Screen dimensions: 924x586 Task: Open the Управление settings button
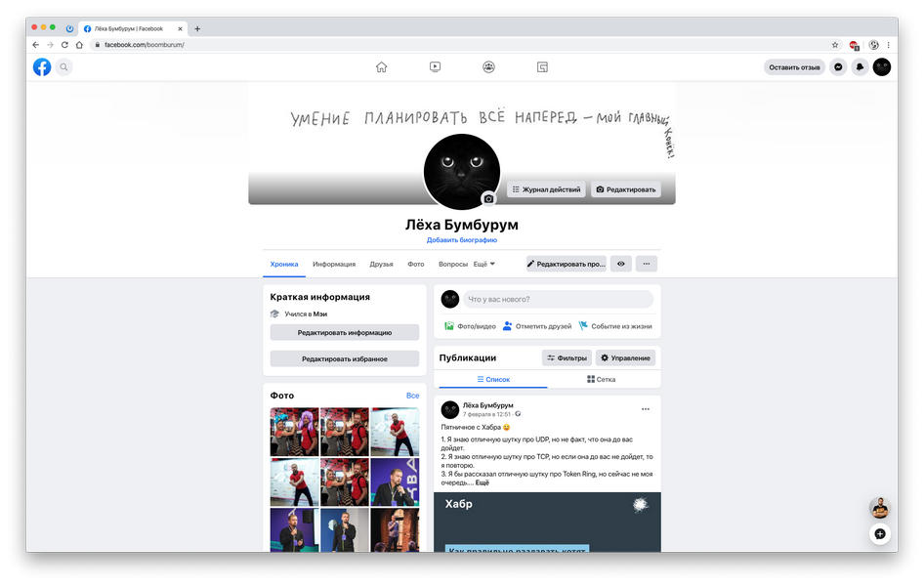[x=625, y=357]
